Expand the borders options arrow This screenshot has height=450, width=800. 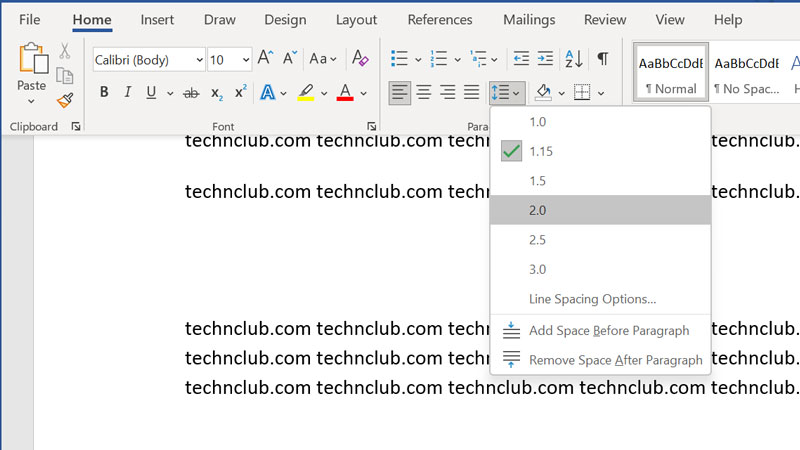point(601,93)
